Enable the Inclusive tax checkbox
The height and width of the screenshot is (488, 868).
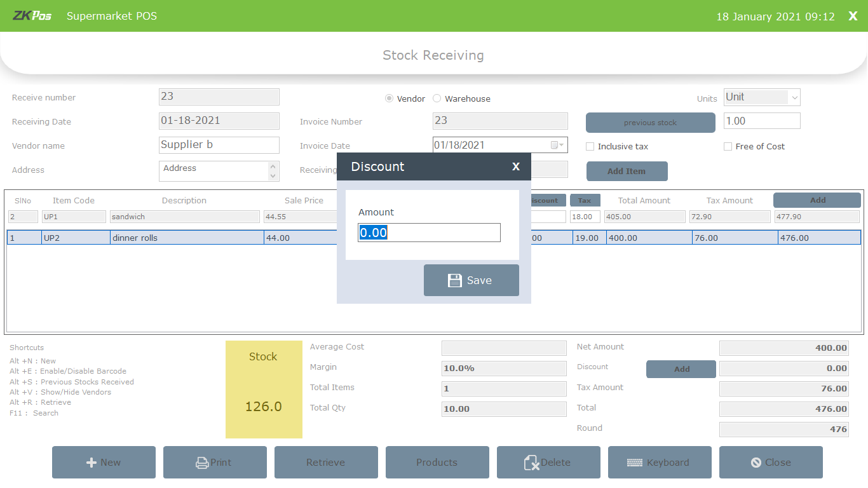(590, 146)
